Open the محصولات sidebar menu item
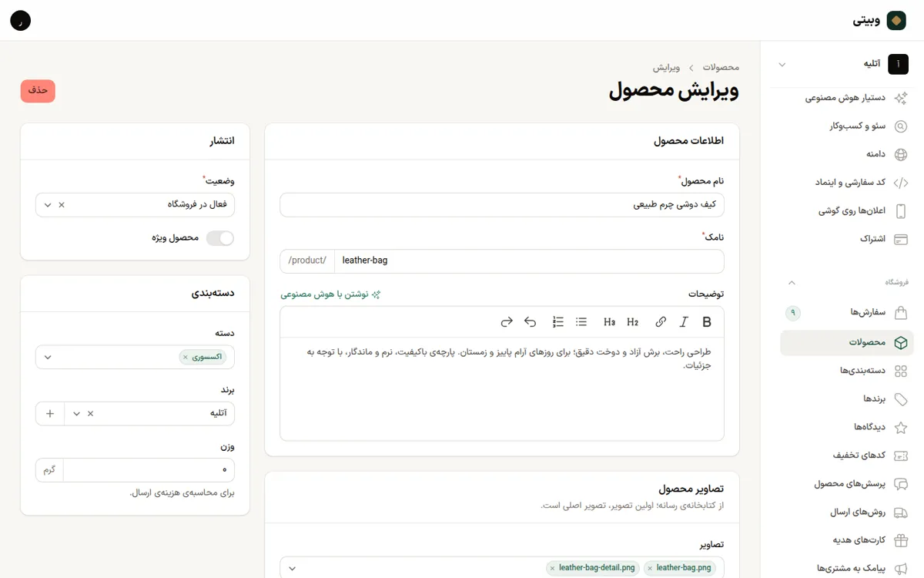The height and width of the screenshot is (578, 924). coord(847,343)
